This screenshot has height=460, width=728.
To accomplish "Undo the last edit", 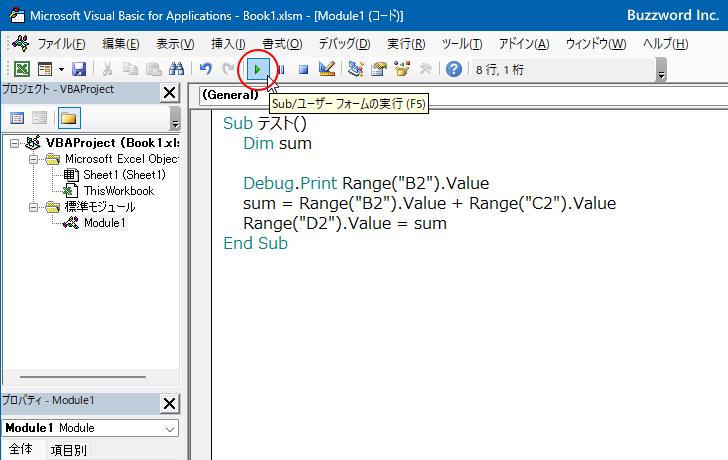I will click(206, 69).
